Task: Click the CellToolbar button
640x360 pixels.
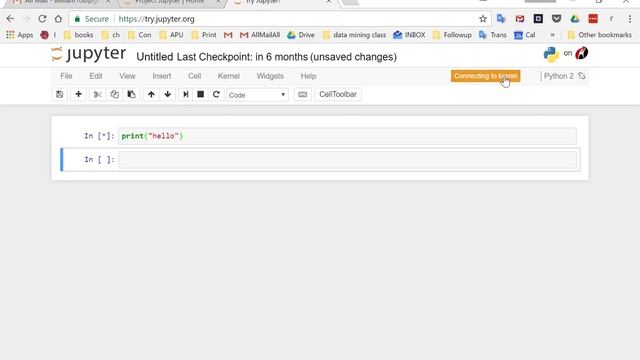Action: pyautogui.click(x=338, y=94)
